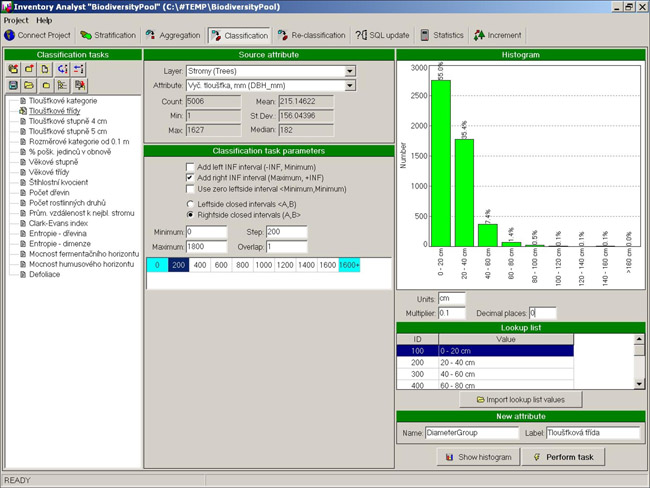This screenshot has height=488, width=650.
Task: Click the floppy disk save icon
Action: click(x=15, y=85)
